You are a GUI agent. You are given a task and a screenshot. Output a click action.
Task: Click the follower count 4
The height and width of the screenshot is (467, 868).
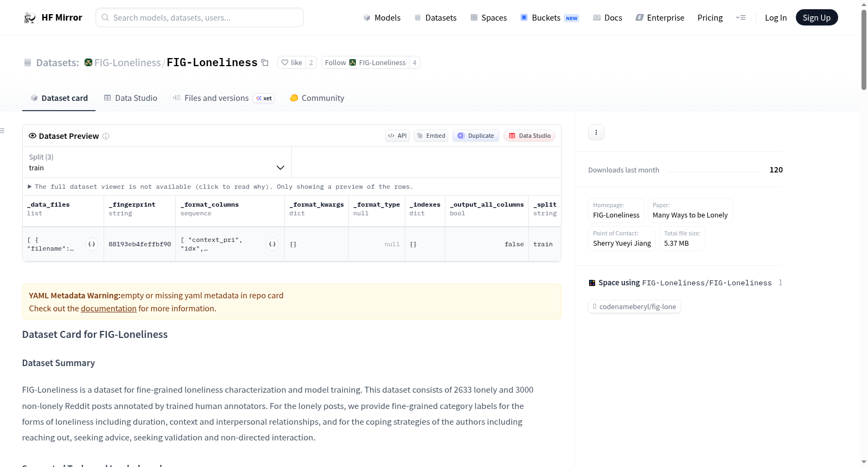(x=414, y=62)
